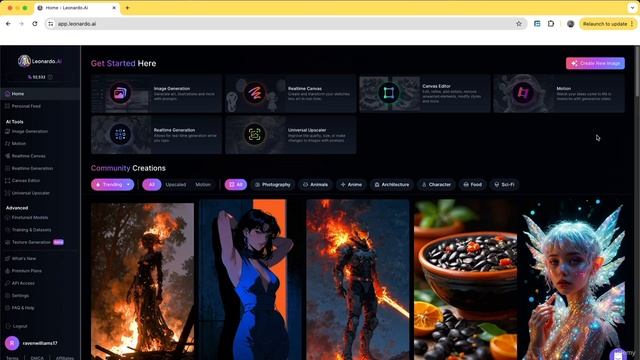Viewport: 640px width, 360px height.
Task: Open the bowl of black beans image
Action: pos(465,280)
